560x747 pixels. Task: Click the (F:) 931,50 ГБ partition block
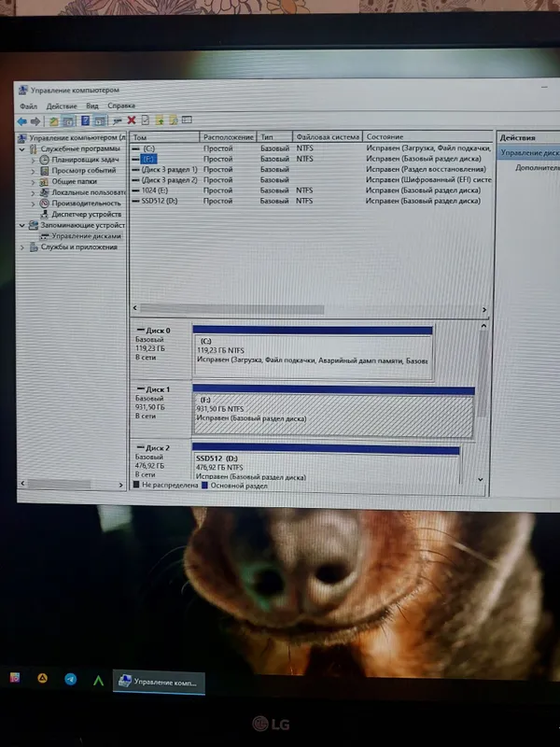pyautogui.click(x=333, y=411)
